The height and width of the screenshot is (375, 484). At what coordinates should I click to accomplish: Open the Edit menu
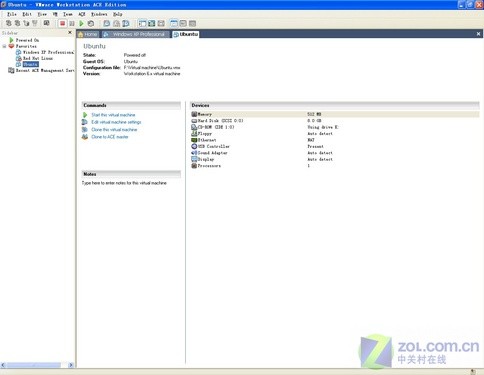coord(27,14)
